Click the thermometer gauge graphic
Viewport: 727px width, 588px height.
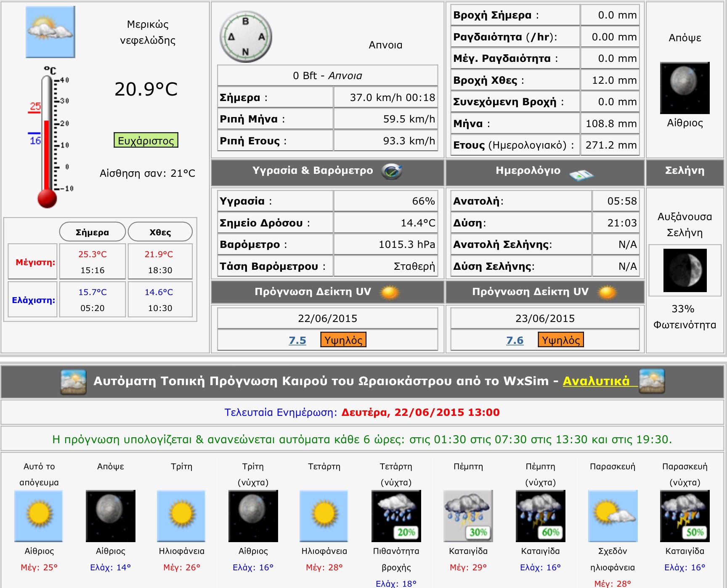tap(50, 137)
